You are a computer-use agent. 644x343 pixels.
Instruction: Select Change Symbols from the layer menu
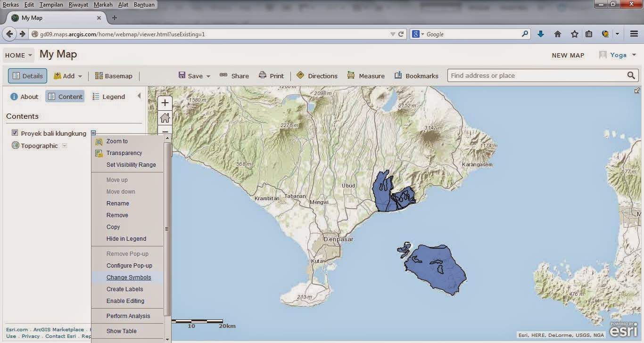(x=128, y=277)
